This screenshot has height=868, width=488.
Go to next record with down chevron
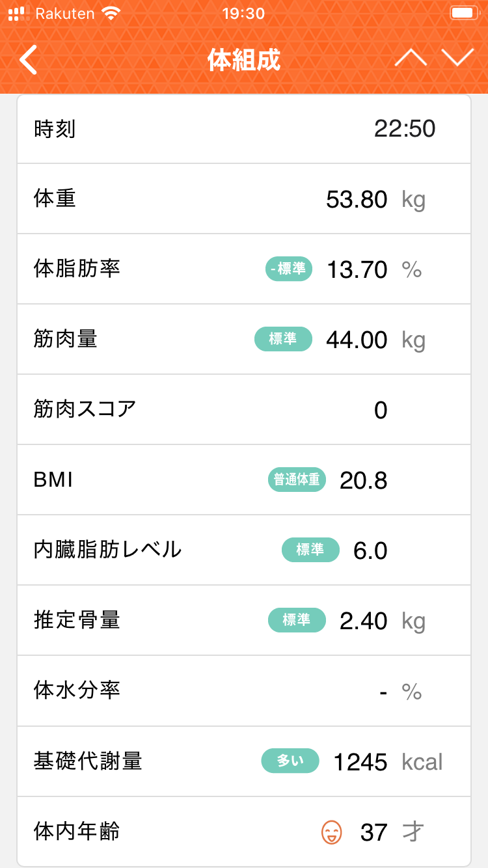click(x=457, y=59)
